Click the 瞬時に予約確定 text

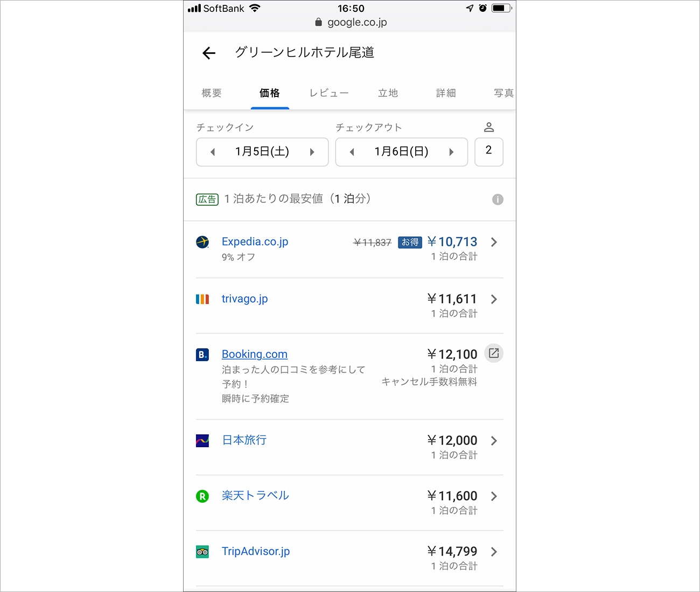[x=255, y=399]
